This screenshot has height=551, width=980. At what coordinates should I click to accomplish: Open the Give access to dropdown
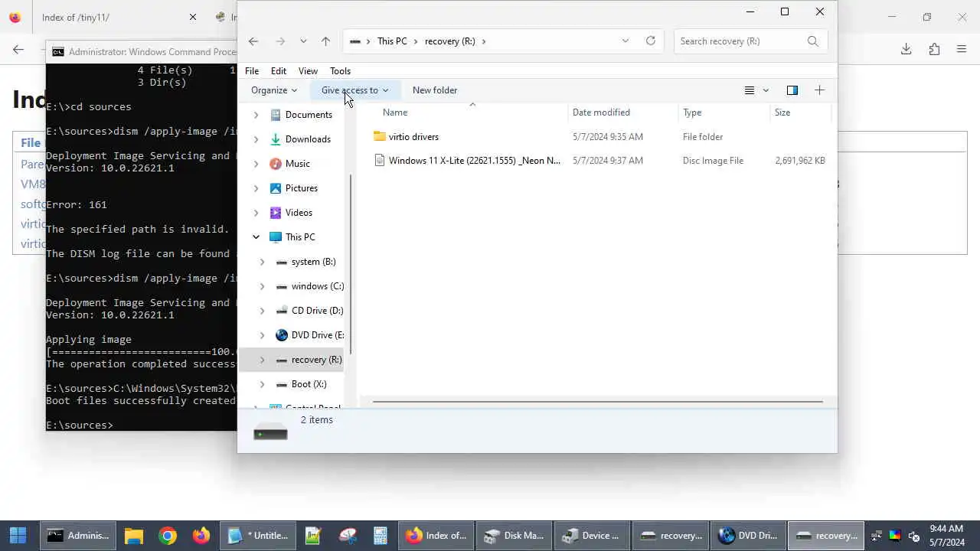(354, 90)
